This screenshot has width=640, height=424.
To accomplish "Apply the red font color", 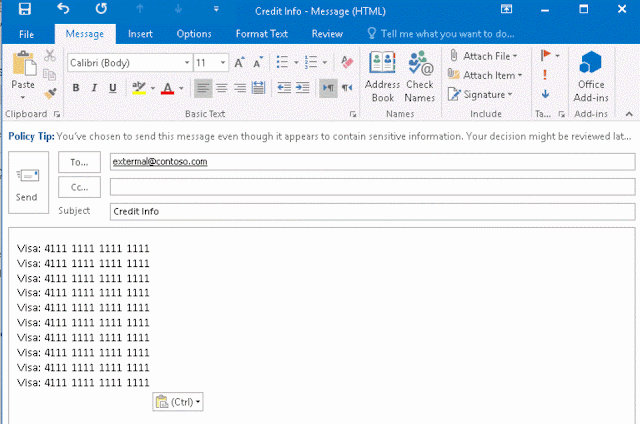I will (x=167, y=88).
